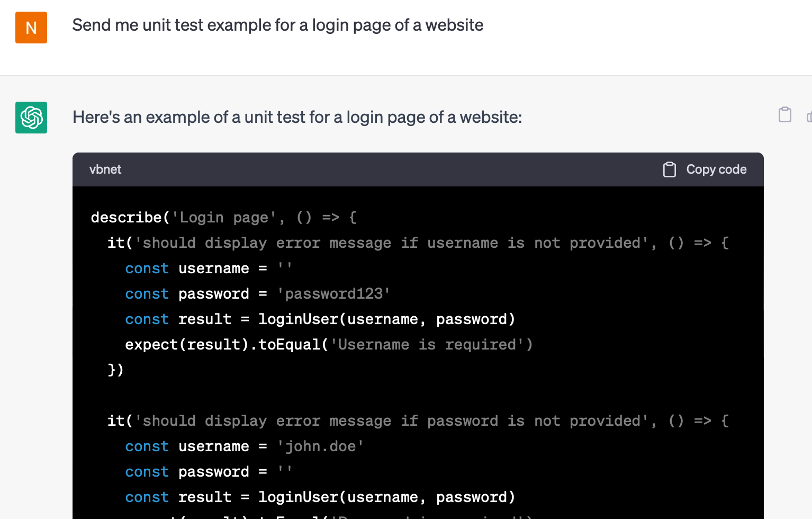Click the green ChatGPT logo avatar
812x519 pixels.
click(x=31, y=118)
